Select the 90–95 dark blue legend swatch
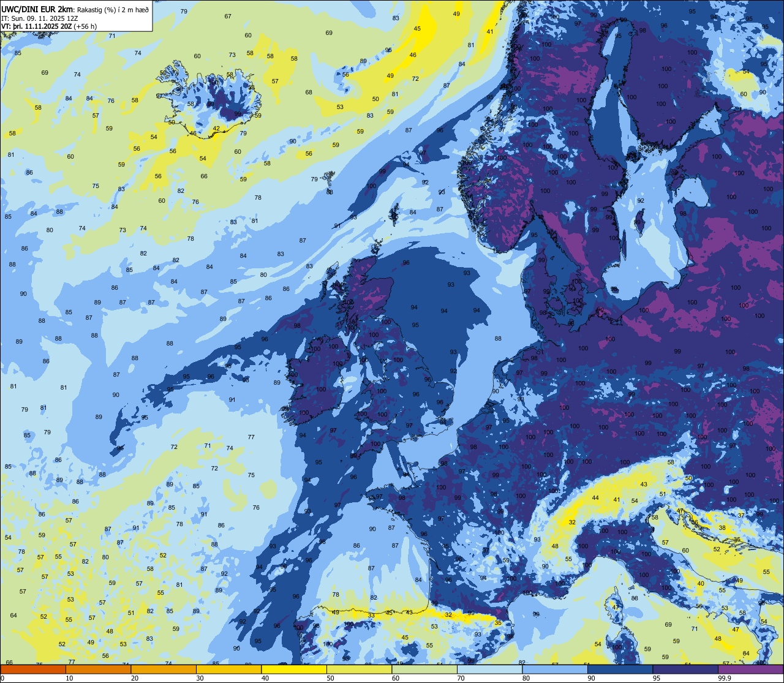784x683 pixels. click(x=620, y=669)
